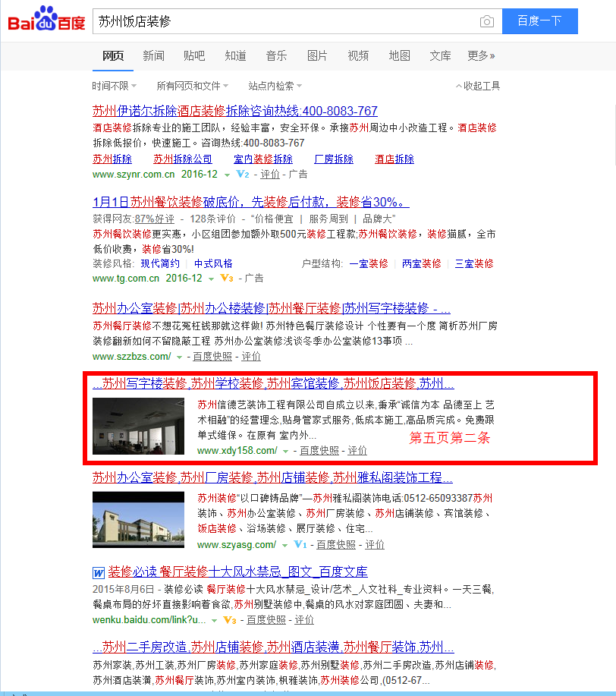
Task: Click V3 credibility badge for tg.com.cn
Action: coord(227,279)
